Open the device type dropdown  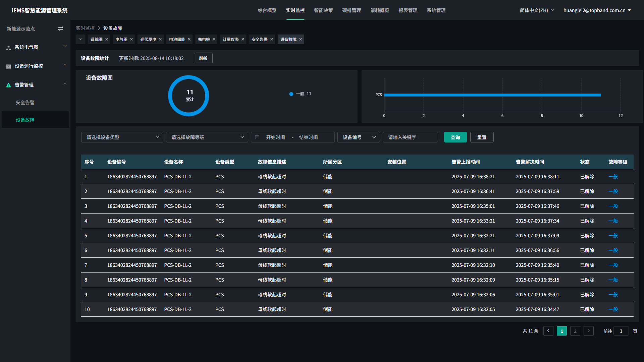click(x=122, y=137)
